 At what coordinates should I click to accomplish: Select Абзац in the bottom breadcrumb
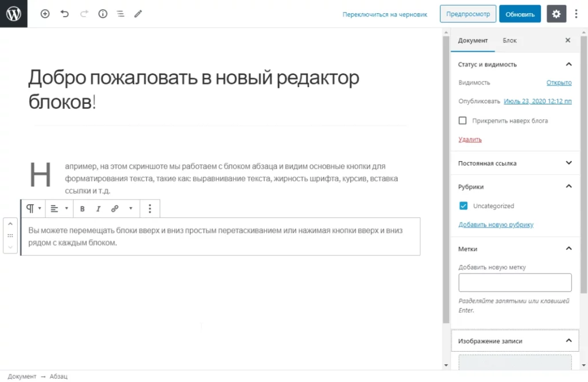[x=58, y=376]
